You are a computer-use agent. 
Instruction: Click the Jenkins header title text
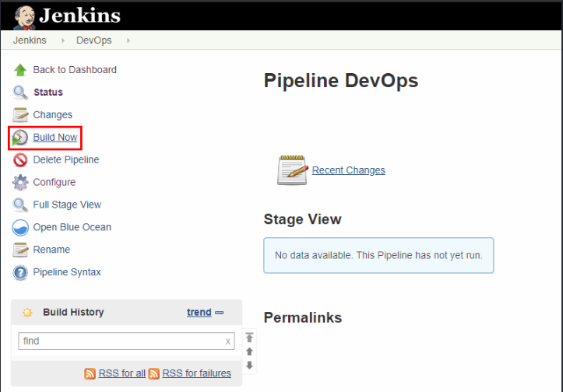point(79,16)
